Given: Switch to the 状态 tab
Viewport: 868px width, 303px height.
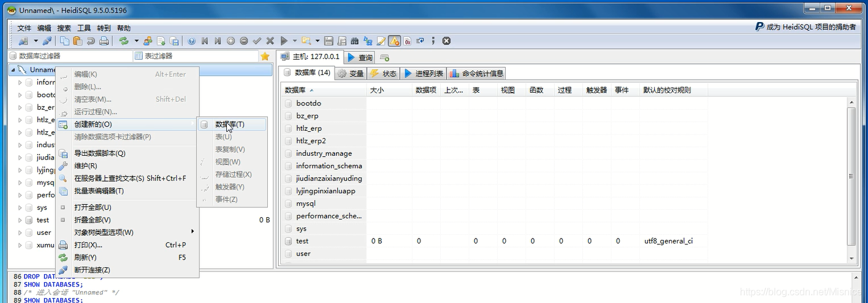Looking at the screenshot, I should click(384, 74).
